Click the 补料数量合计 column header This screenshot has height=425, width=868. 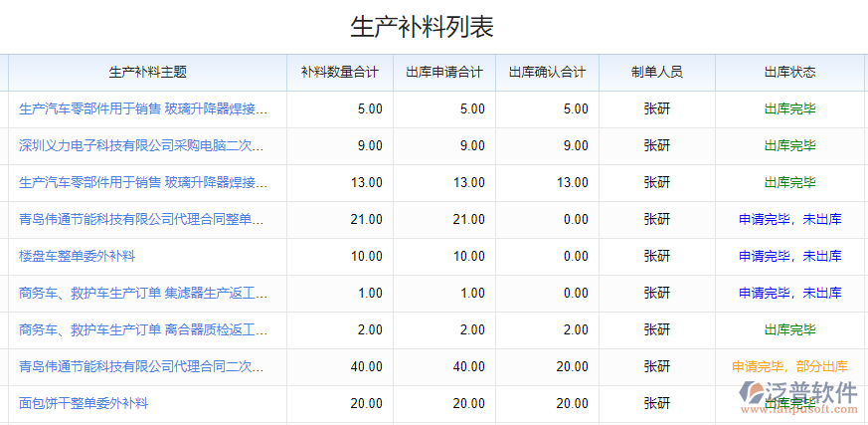pyautogui.click(x=339, y=72)
